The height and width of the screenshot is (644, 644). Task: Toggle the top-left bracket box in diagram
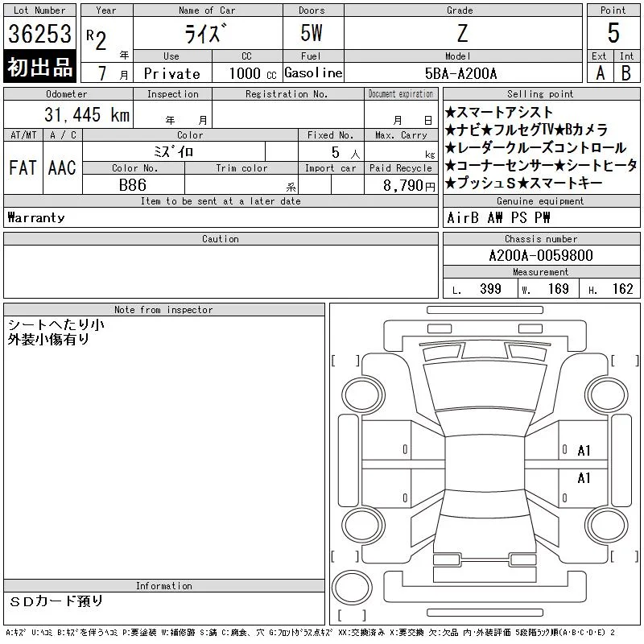click(345, 360)
